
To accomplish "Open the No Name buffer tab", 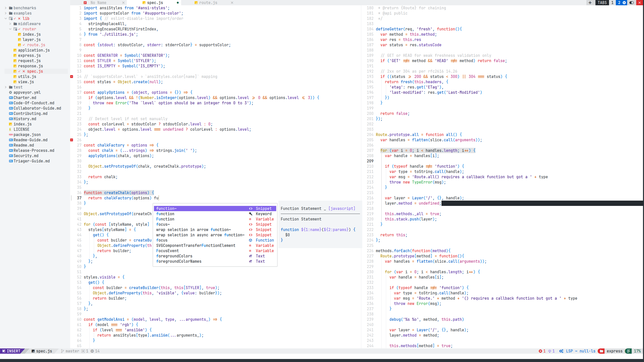I will (x=98, y=3).
